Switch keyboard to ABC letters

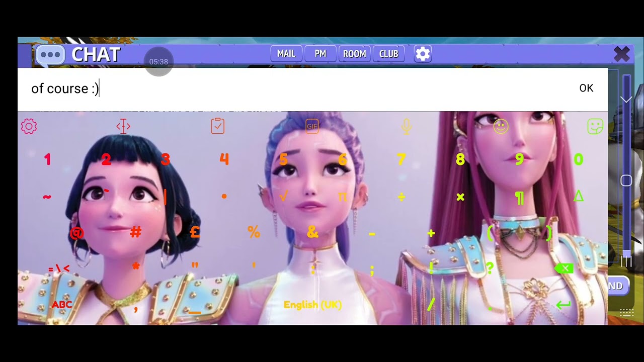tap(62, 305)
